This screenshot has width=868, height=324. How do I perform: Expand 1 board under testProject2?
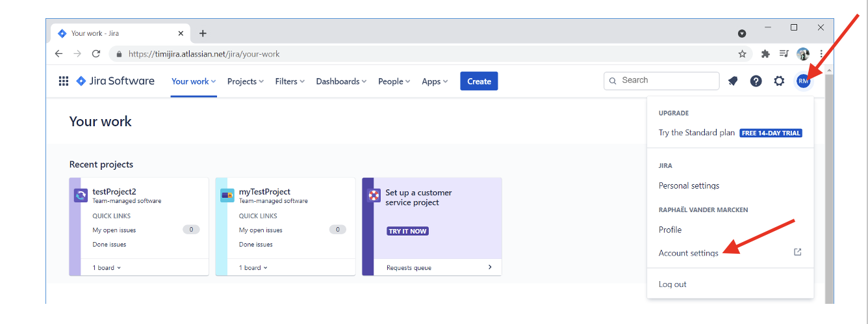click(x=107, y=268)
